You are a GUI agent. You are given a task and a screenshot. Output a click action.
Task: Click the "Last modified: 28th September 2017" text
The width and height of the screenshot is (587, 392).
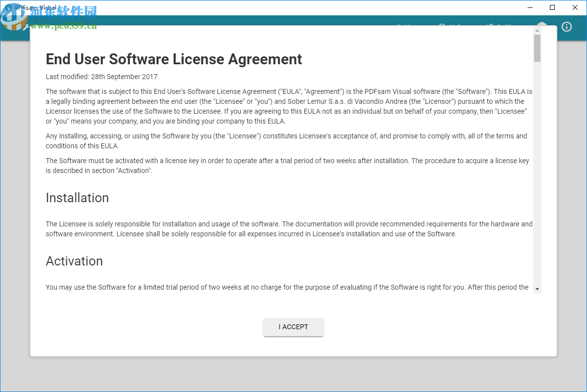coord(101,77)
